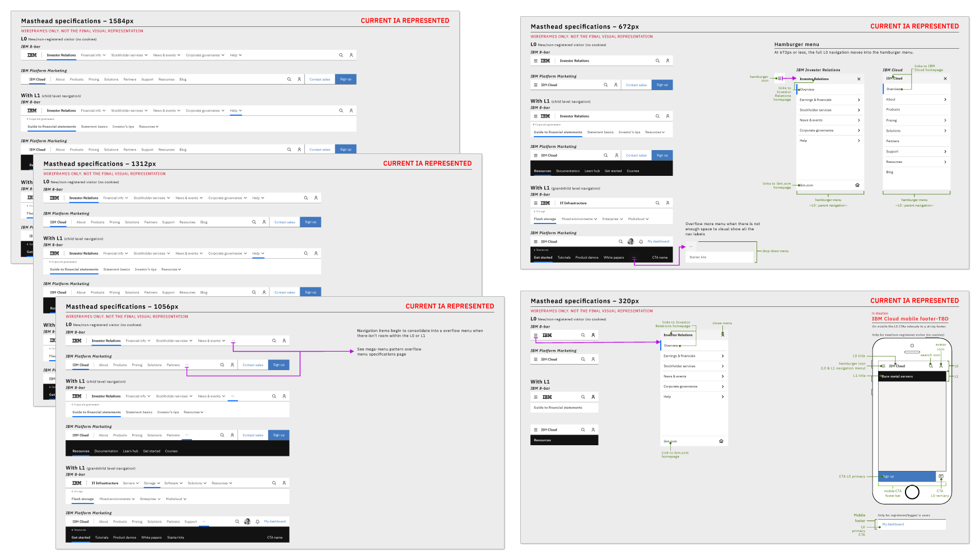
Task: Expand Support chevron in the IBM Cloud hamburger menu
Action: [x=945, y=152]
